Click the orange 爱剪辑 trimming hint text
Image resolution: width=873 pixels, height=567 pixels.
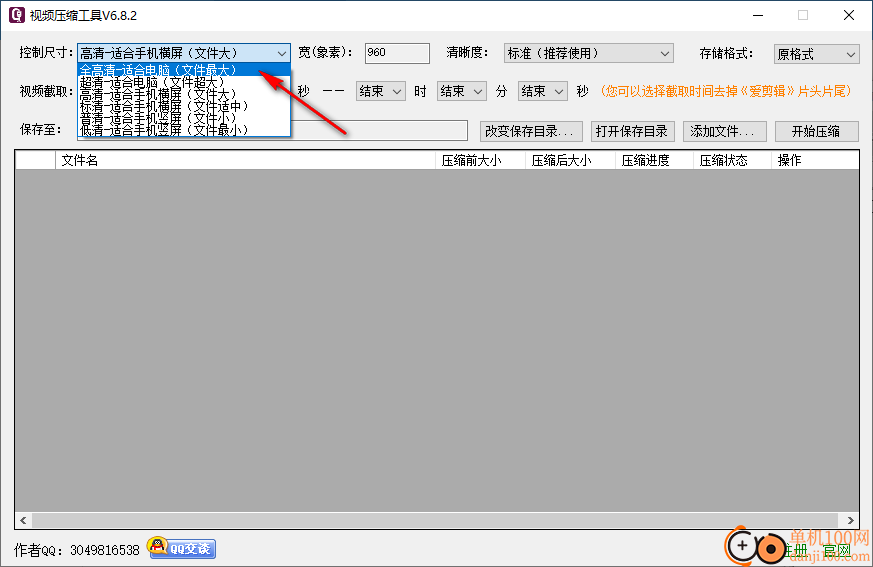(725, 91)
